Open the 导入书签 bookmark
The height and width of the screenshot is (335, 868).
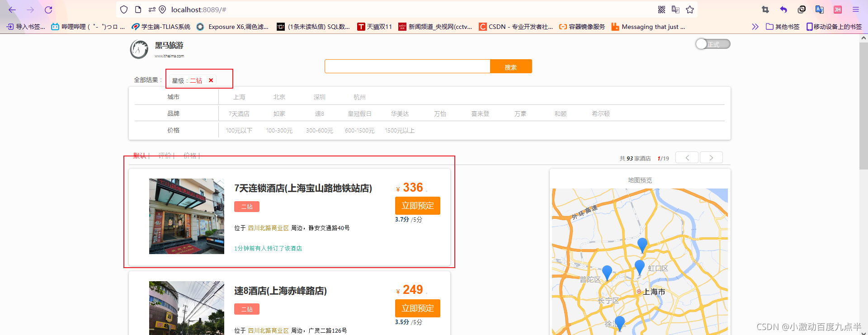click(26, 27)
